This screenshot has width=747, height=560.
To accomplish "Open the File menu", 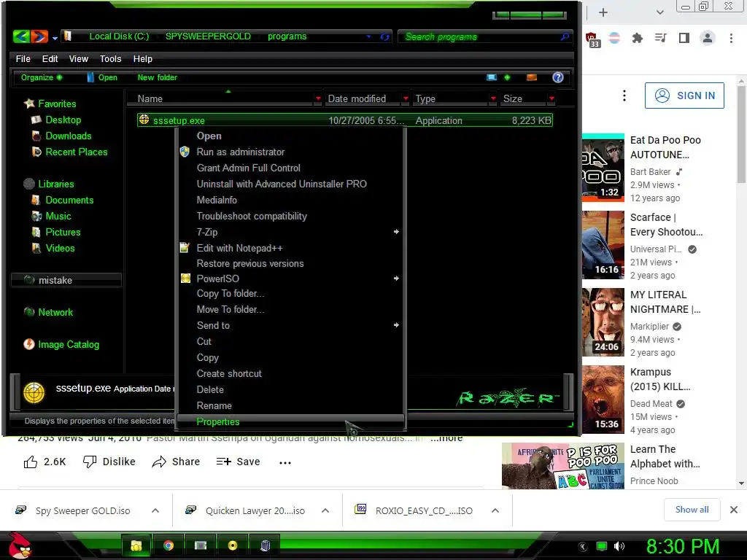I will (x=23, y=58).
